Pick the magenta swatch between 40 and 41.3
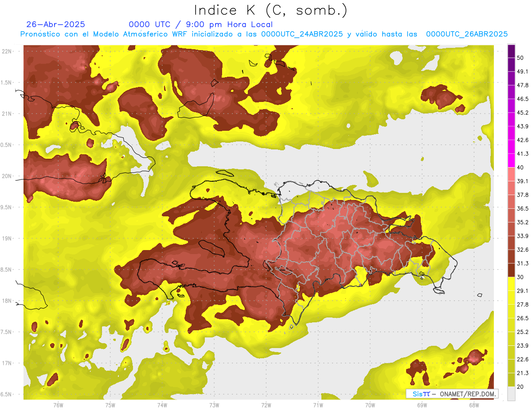This screenshot has width=532, height=411. [x=511, y=160]
